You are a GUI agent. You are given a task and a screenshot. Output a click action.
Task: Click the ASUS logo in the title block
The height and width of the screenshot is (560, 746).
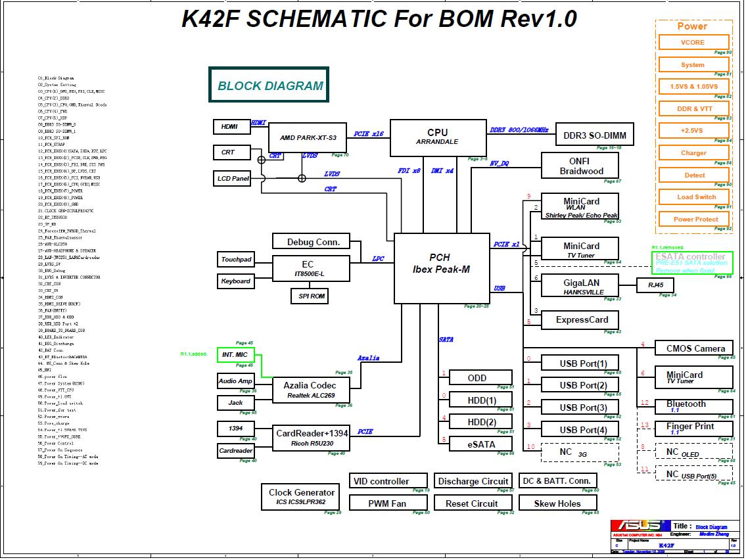pos(640,525)
